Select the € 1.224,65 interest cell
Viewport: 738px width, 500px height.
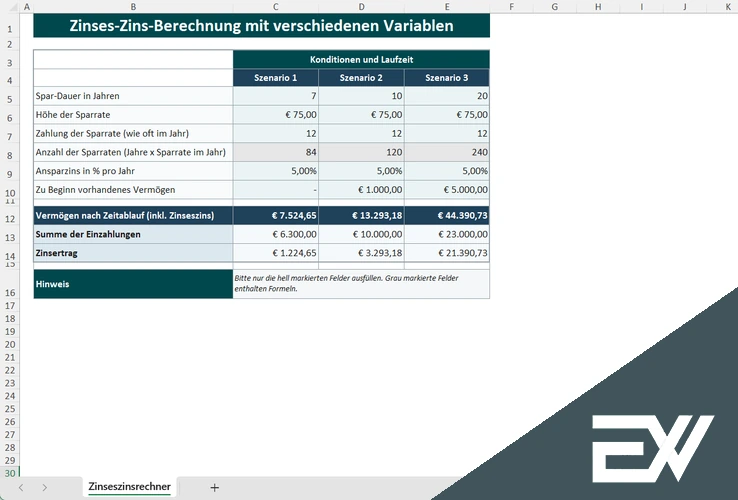coord(276,253)
